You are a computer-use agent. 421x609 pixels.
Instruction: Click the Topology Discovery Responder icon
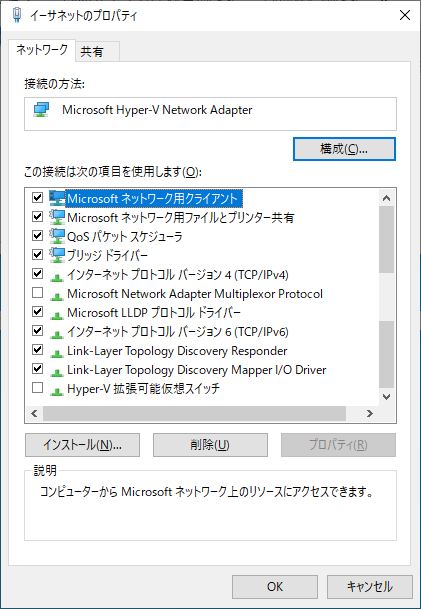coord(57,353)
